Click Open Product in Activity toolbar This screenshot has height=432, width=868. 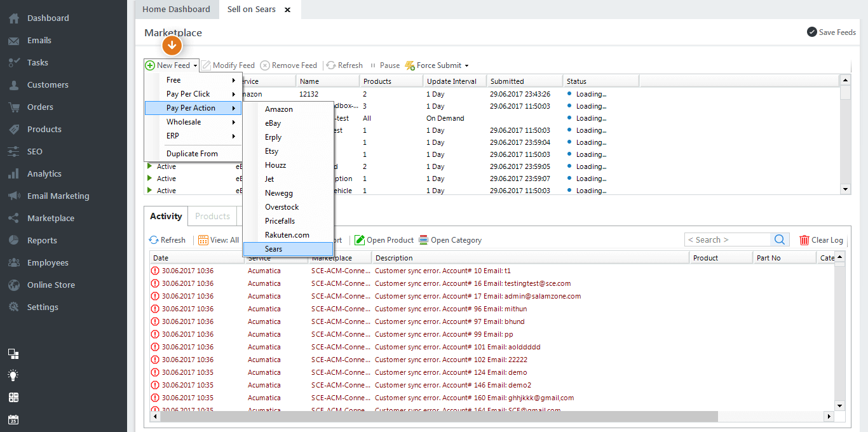point(384,240)
